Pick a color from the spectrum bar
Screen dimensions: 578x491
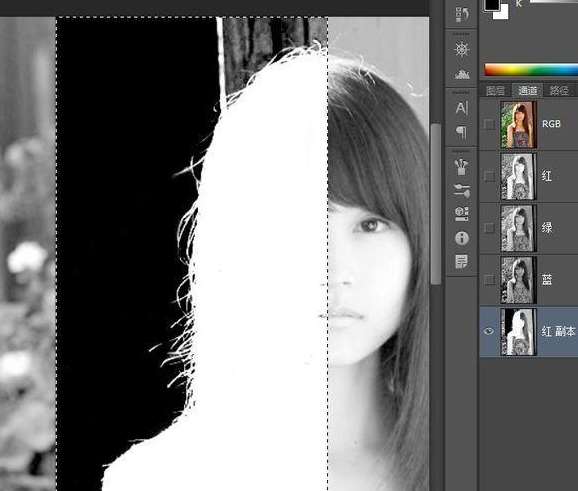(531, 70)
